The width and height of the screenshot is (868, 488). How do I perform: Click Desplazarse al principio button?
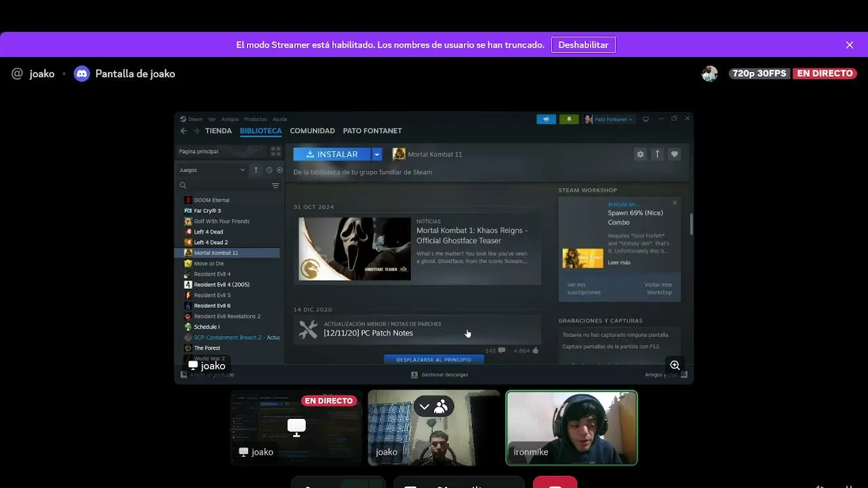click(x=433, y=359)
